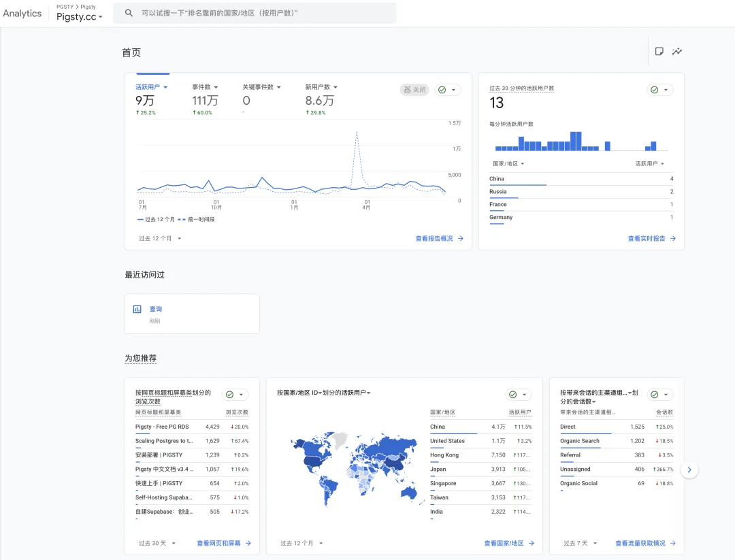Open 活跃用户 dropdown in realtime card

tap(650, 163)
